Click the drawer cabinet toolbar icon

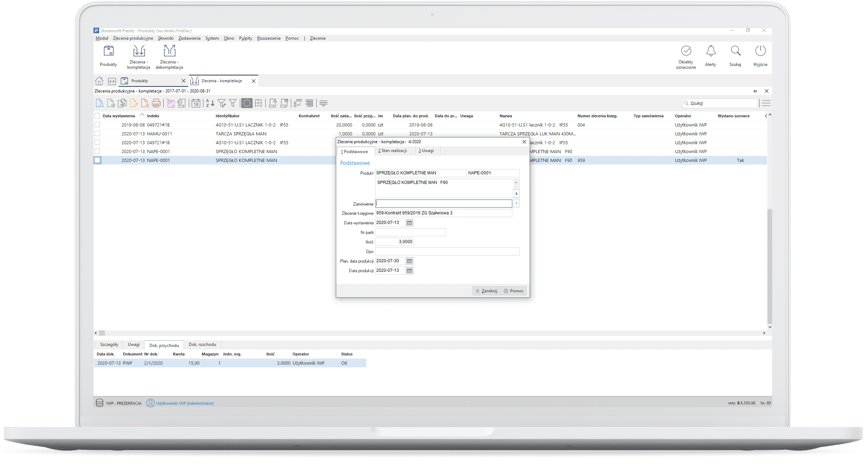[x=258, y=103]
